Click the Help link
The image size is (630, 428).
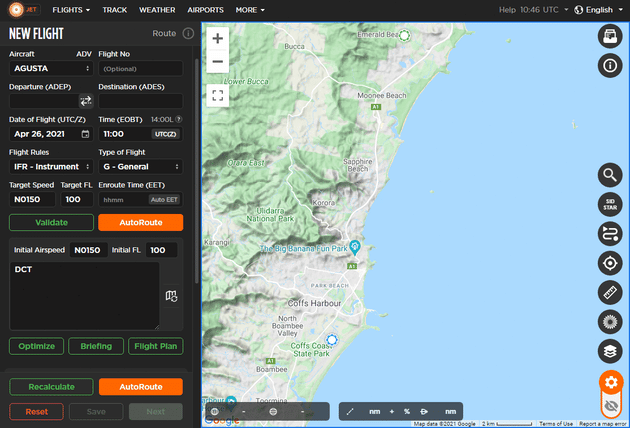point(507,10)
